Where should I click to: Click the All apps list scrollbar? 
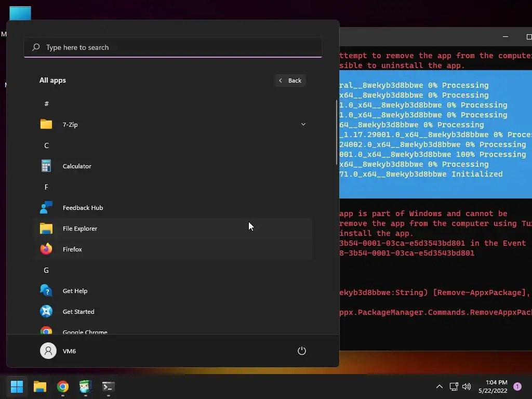pyautogui.click(x=337, y=132)
